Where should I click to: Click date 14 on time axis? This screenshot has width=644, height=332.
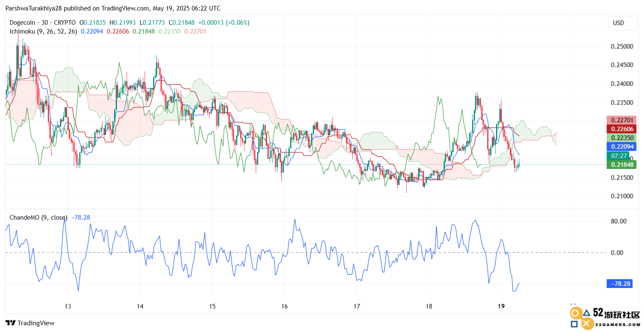click(x=140, y=306)
